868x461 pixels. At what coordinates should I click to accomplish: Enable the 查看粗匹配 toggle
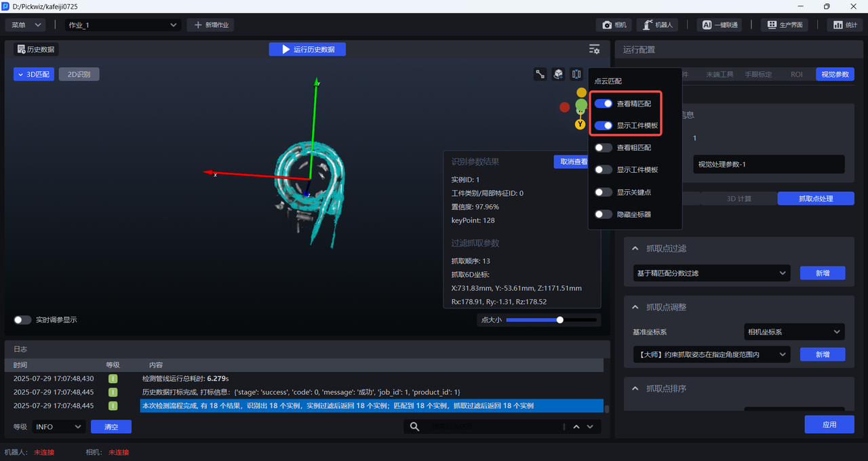604,148
